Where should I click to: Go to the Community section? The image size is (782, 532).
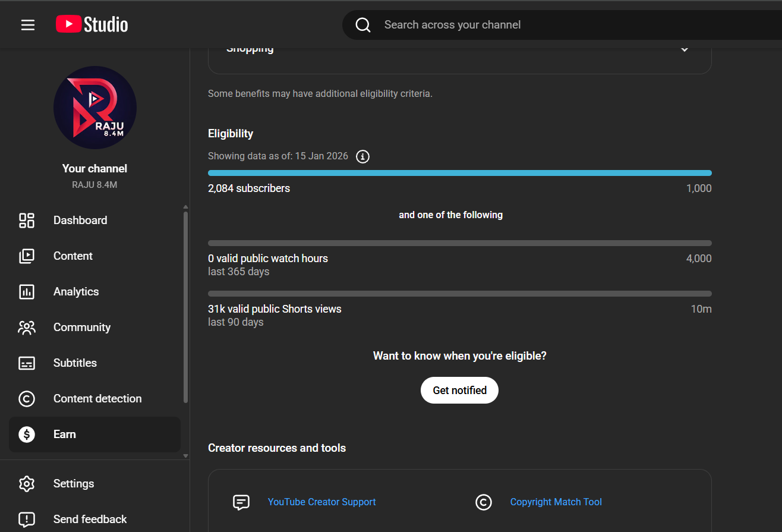(x=82, y=328)
